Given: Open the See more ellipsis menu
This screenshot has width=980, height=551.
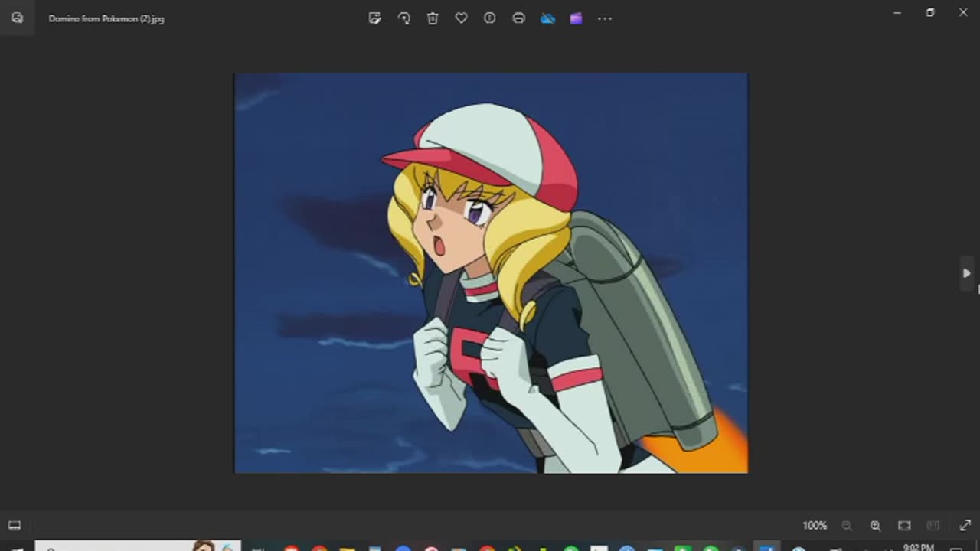Looking at the screenshot, I should point(605,18).
